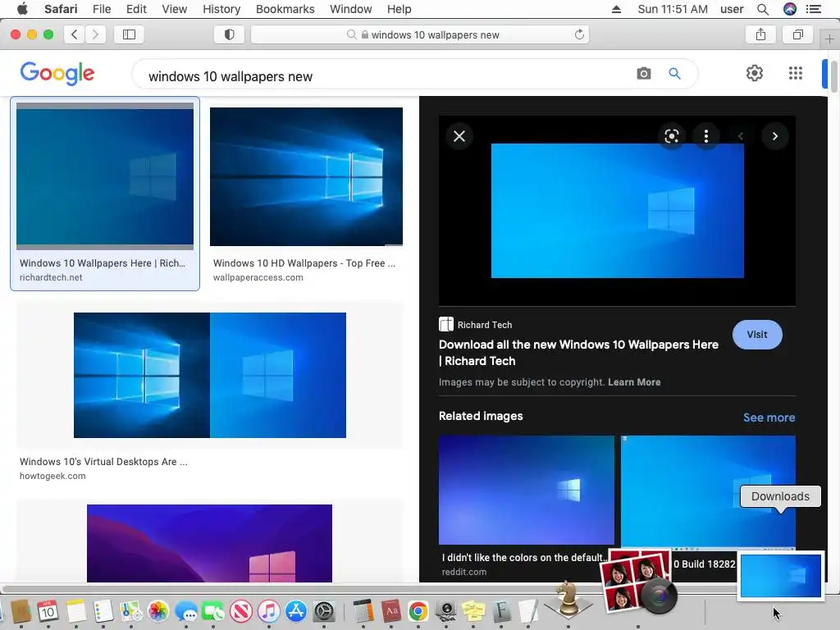Click the Safari forward navigation arrow

point(95,34)
